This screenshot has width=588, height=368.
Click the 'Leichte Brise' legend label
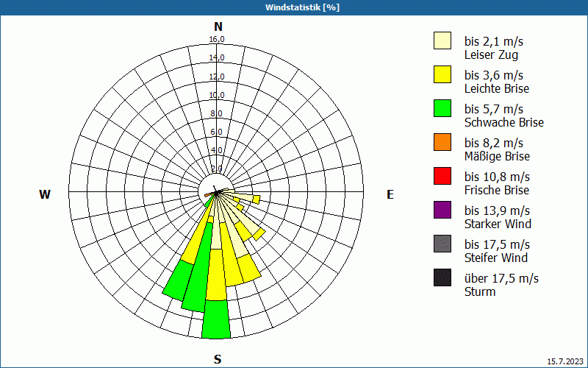497,88
